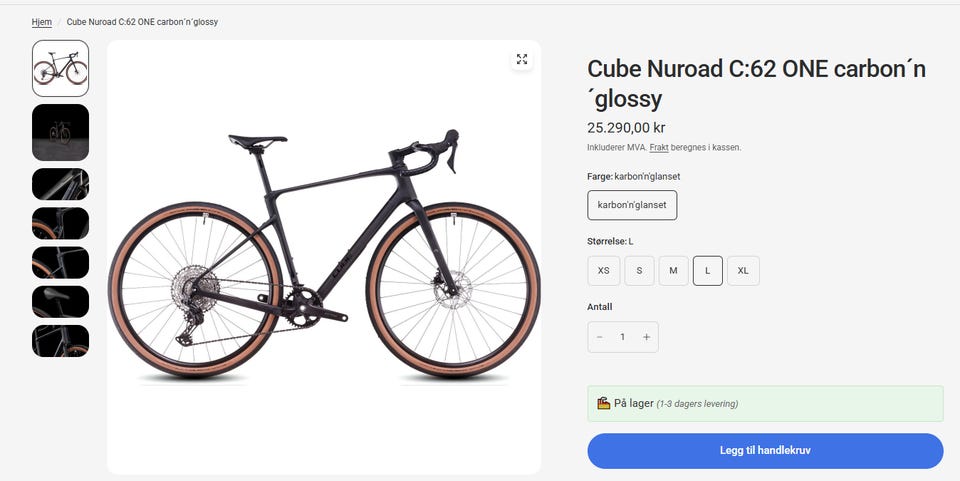Show first bike side-view thumbnail
960x481 pixels.
point(61,68)
